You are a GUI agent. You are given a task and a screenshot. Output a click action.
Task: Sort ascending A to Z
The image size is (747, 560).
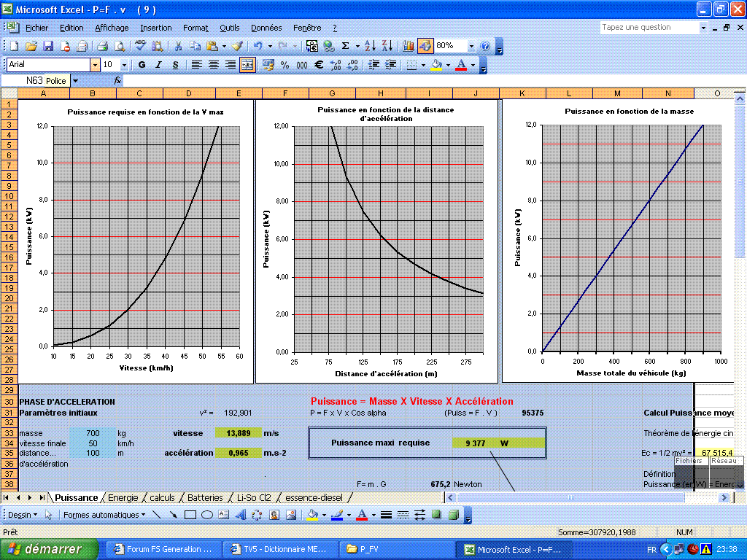tap(370, 46)
